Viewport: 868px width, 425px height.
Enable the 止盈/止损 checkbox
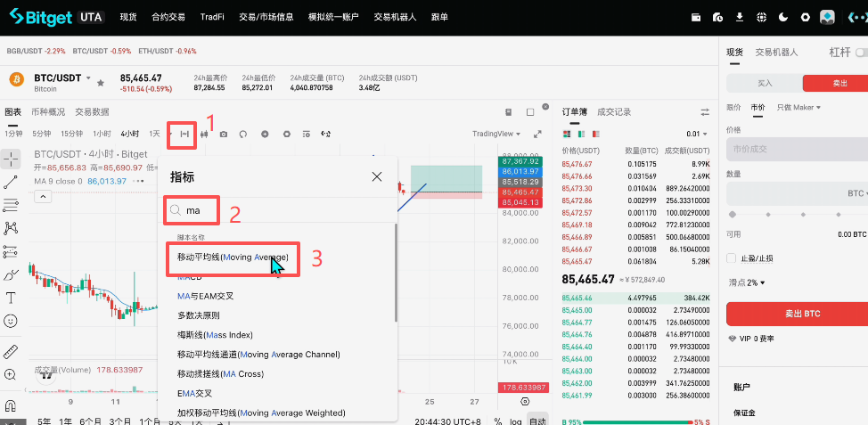(732, 258)
